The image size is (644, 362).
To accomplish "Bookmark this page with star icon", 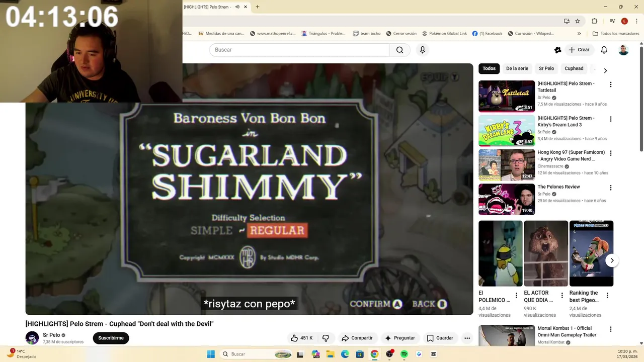I will click(x=578, y=21).
